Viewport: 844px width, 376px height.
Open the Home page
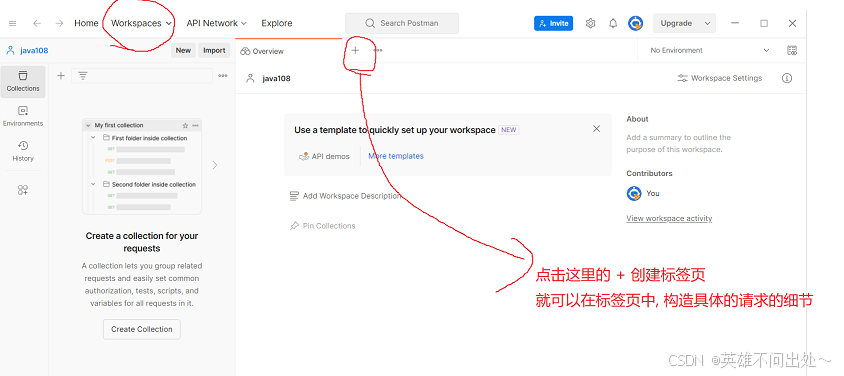coord(86,23)
